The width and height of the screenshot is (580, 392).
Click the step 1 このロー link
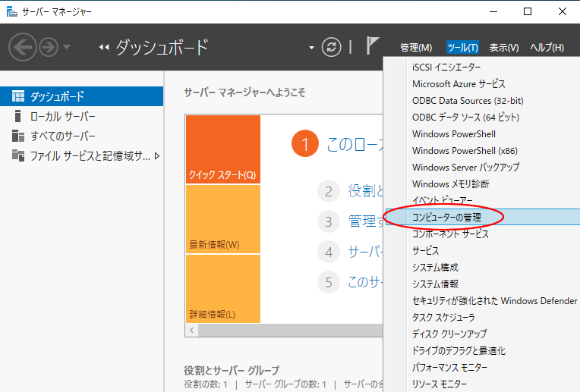point(355,144)
